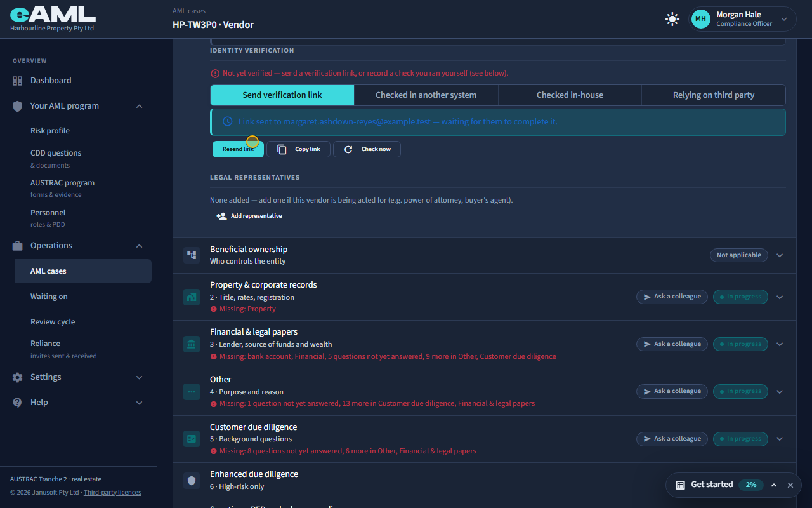Click the Beneficial ownership hierarchy icon
812x508 pixels.
192,255
